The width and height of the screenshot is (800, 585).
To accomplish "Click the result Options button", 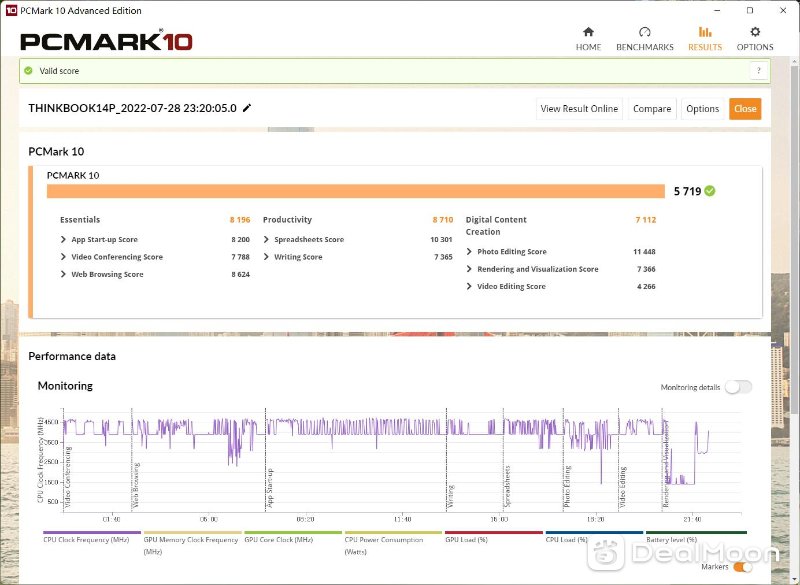I will tap(703, 109).
